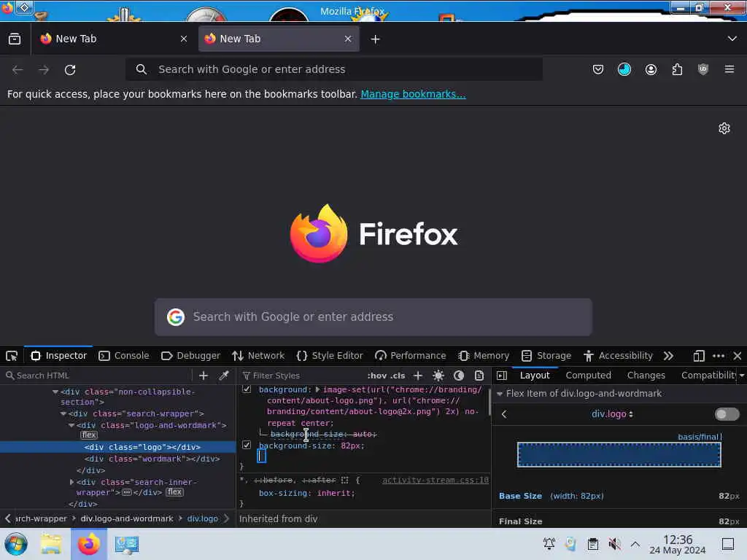The width and height of the screenshot is (747, 560).
Task: Click the Filter Styles field
Action: [302, 376]
